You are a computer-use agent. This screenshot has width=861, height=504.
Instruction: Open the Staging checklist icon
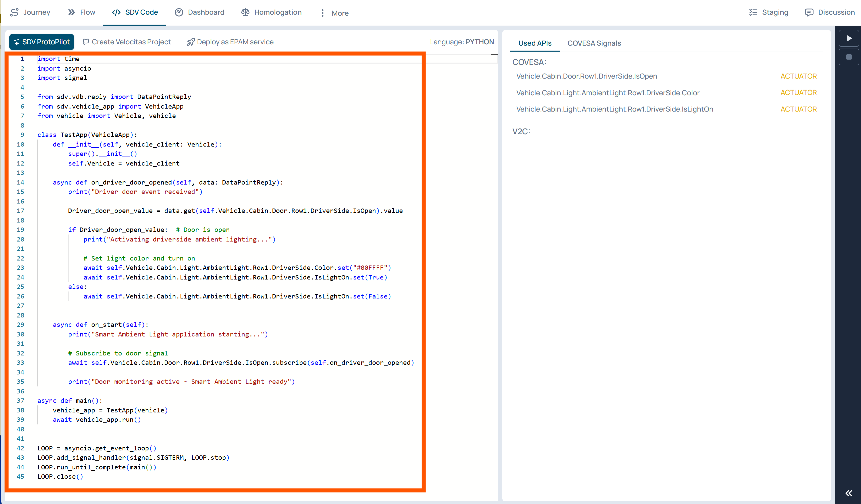753,12
